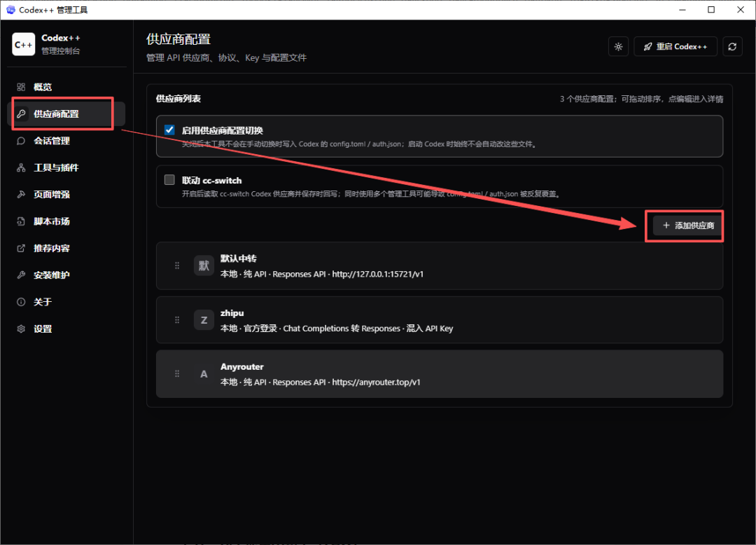756x545 pixels.
Task: Select the zhipu provider name
Action: tap(232, 313)
